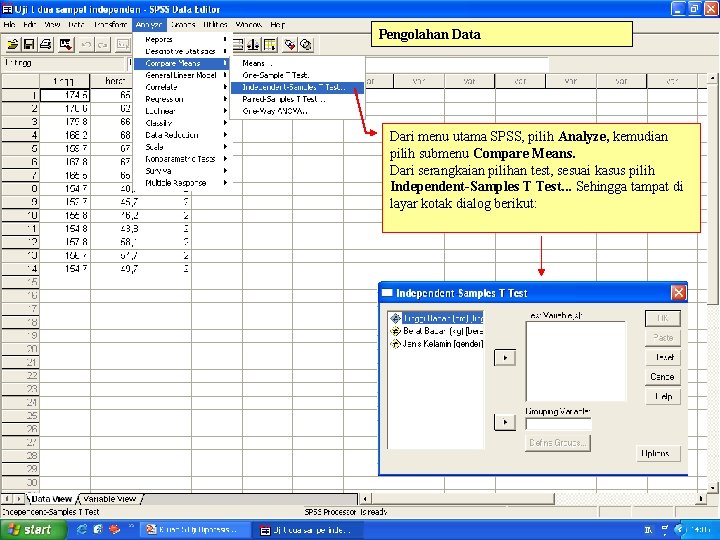Viewport: 720px width, 540px height.
Task: Click the horizontal scrollbar left arrow
Action: pos(366,498)
